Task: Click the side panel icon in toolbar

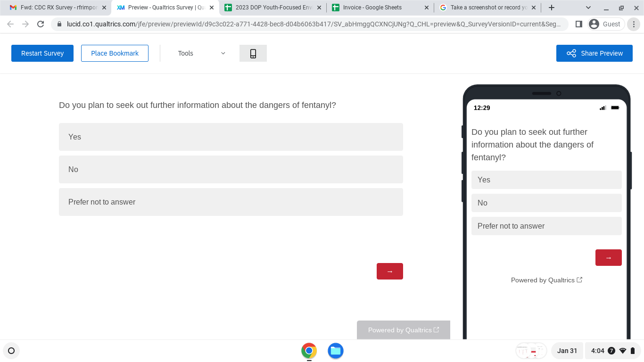Action: coord(579,24)
